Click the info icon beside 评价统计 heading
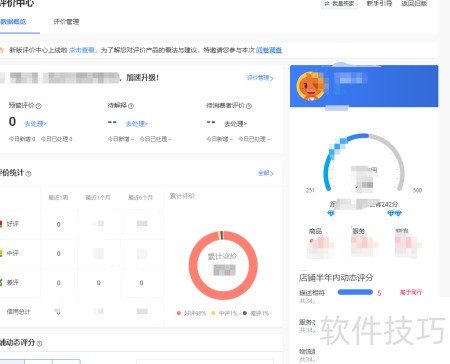The width and height of the screenshot is (450, 364). click(28, 174)
